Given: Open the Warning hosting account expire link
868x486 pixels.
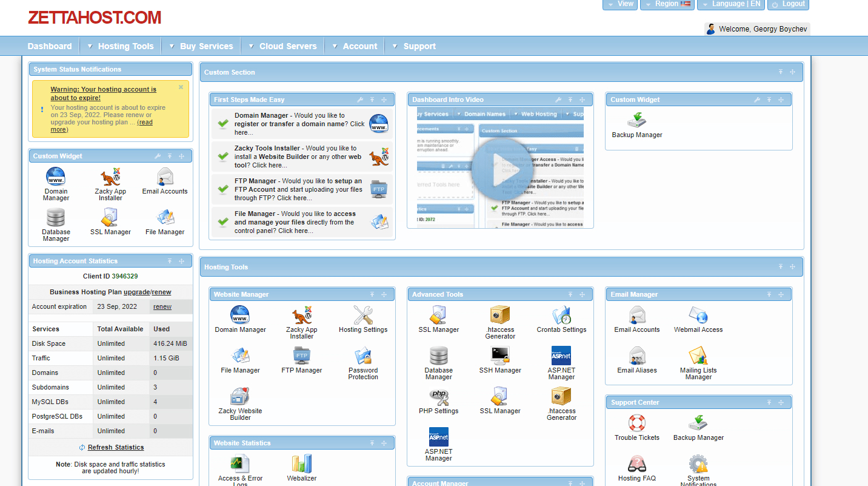Looking at the screenshot, I should point(103,93).
